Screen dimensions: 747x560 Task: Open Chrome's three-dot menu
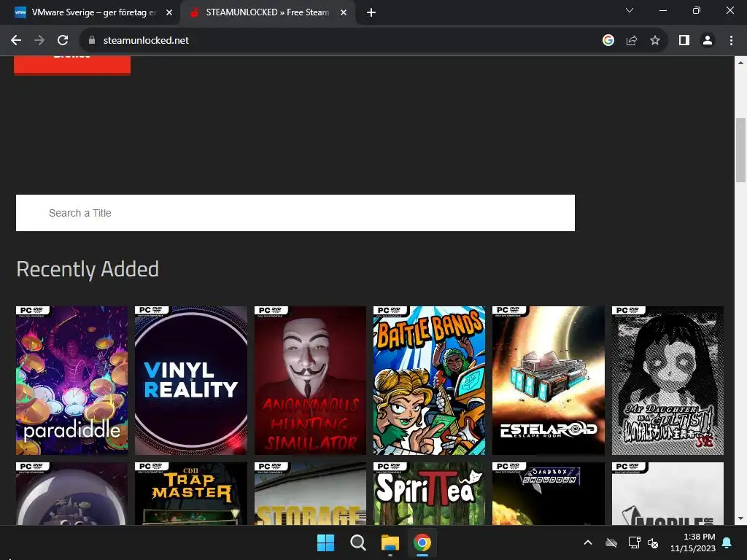click(x=731, y=41)
